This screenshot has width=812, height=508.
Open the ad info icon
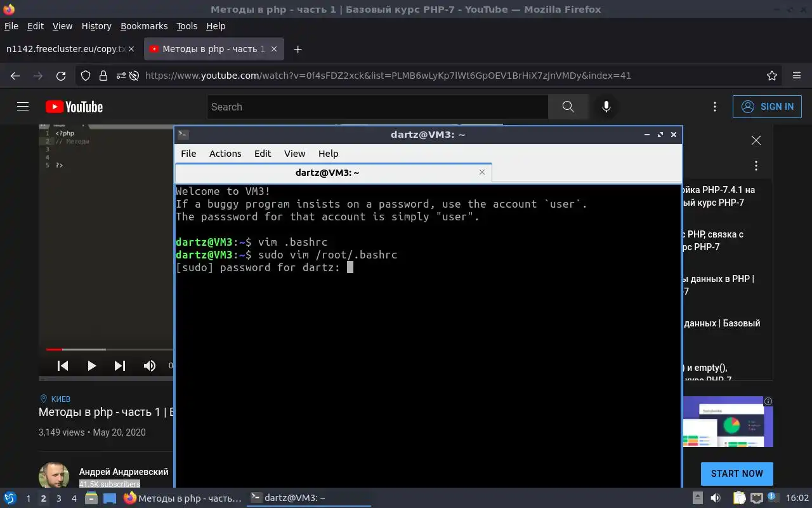[768, 401]
